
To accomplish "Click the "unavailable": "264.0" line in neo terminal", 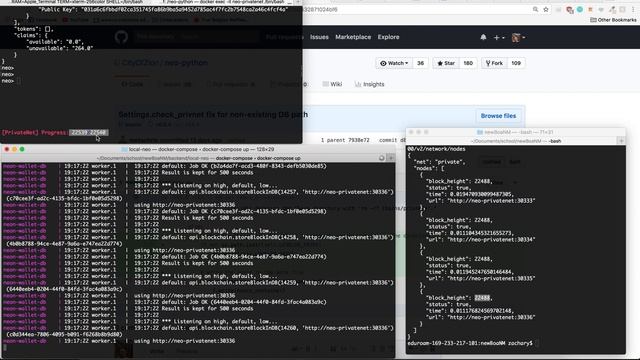I will [x=60, y=48].
